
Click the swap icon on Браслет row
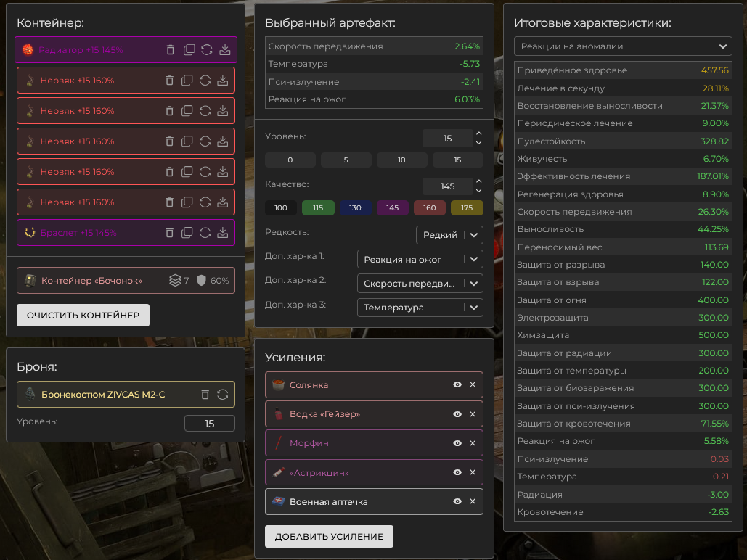coord(205,233)
